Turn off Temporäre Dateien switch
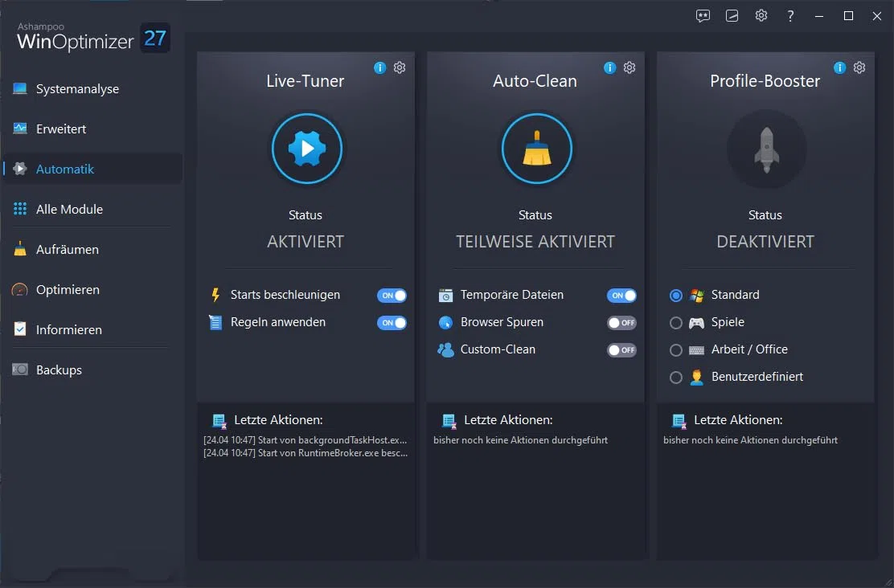This screenshot has height=588, width=894. (x=621, y=295)
